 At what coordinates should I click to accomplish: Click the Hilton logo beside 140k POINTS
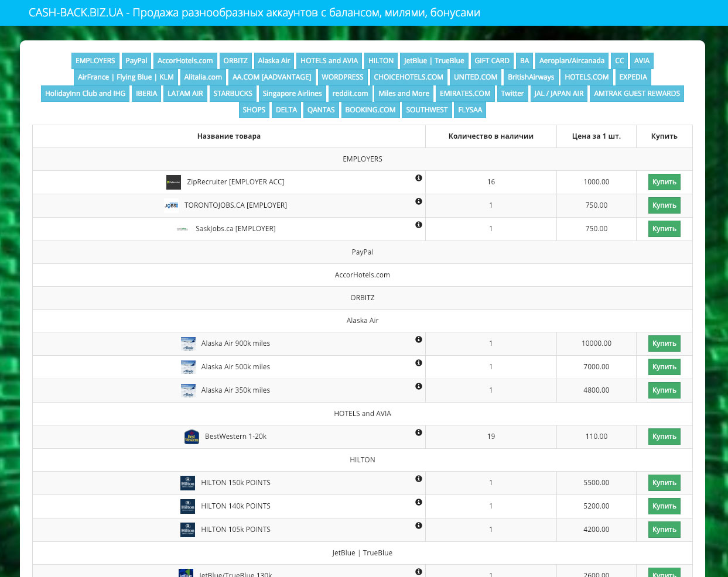point(188,506)
